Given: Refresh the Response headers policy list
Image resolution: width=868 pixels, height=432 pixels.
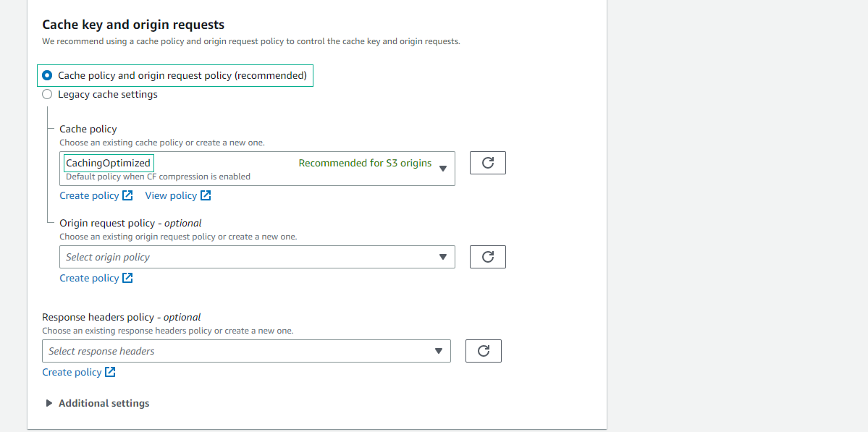Looking at the screenshot, I should pyautogui.click(x=484, y=351).
